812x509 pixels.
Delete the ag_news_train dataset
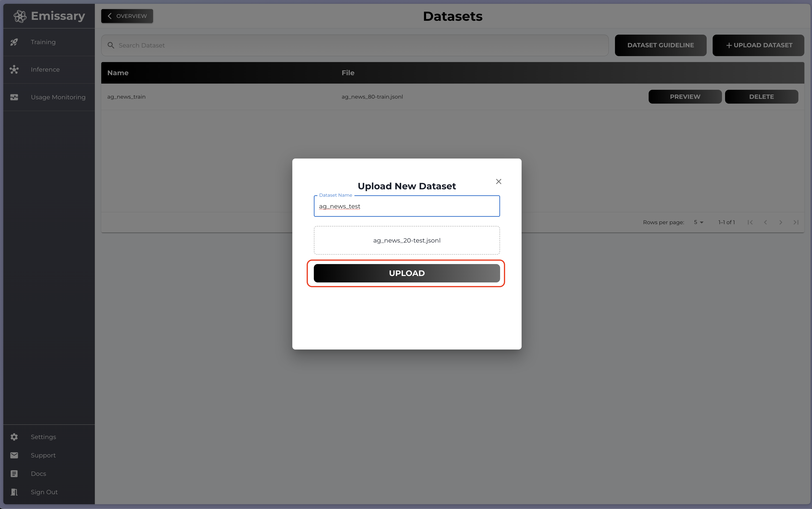point(762,97)
